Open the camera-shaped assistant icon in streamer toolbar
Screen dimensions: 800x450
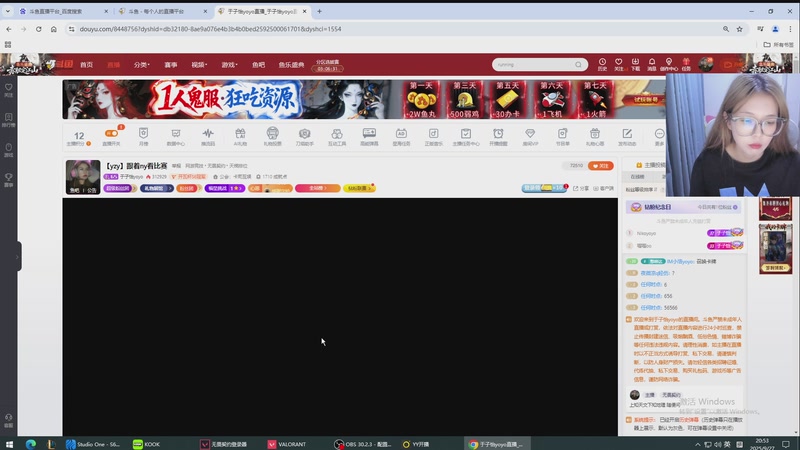click(x=305, y=133)
